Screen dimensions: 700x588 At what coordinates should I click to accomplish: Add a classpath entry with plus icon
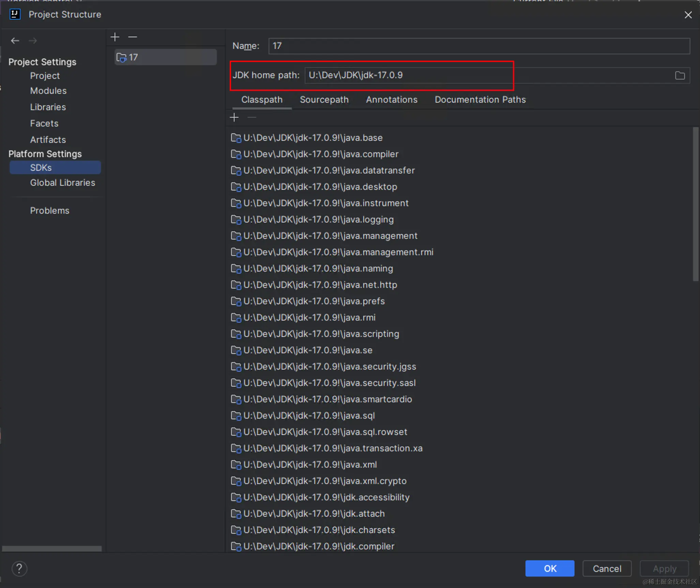234,118
